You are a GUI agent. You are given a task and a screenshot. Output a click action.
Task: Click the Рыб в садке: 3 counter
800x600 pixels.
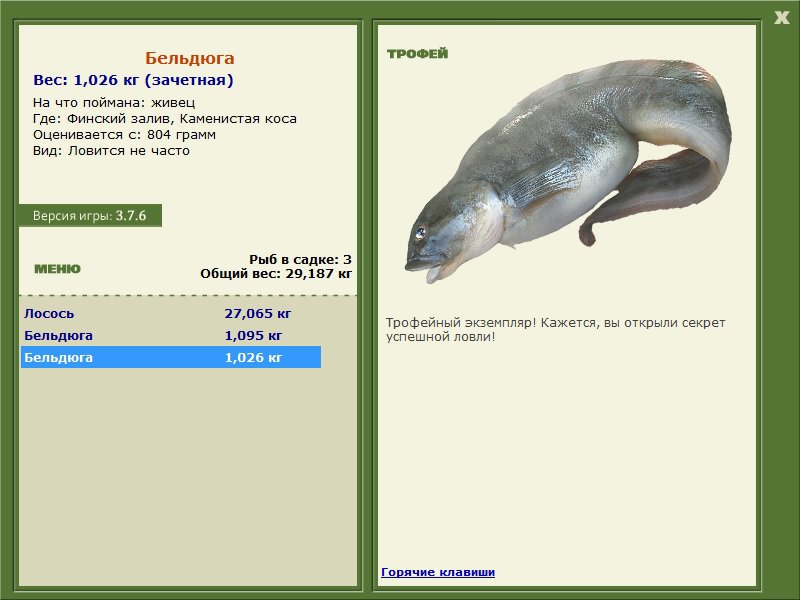[x=301, y=259]
